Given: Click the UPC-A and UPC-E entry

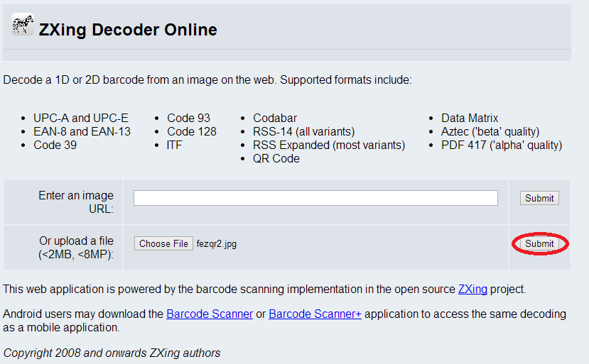Looking at the screenshot, I should 80,118.
